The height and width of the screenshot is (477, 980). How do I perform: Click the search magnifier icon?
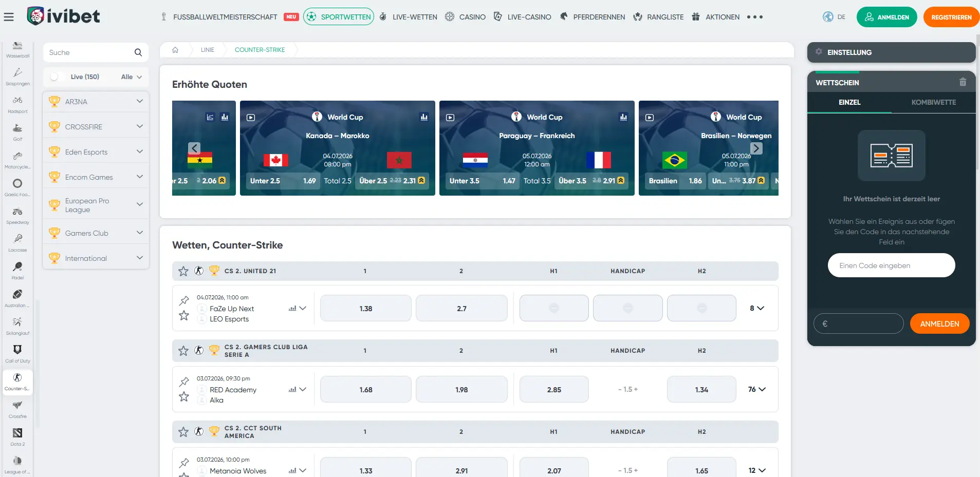138,52
